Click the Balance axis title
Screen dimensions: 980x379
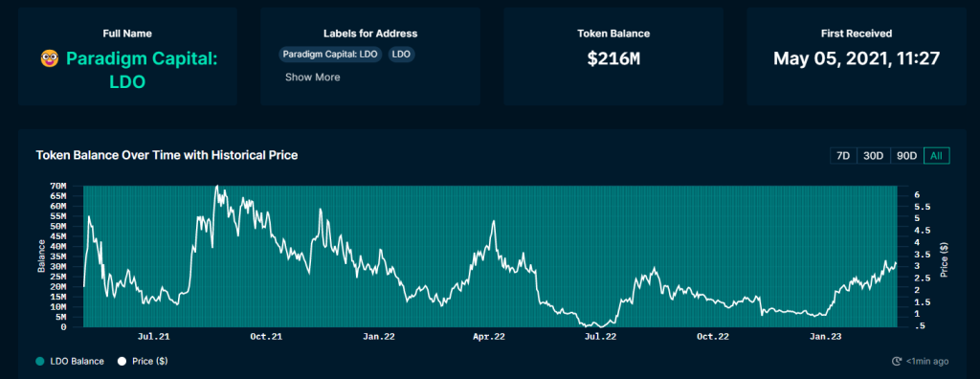tap(42, 256)
